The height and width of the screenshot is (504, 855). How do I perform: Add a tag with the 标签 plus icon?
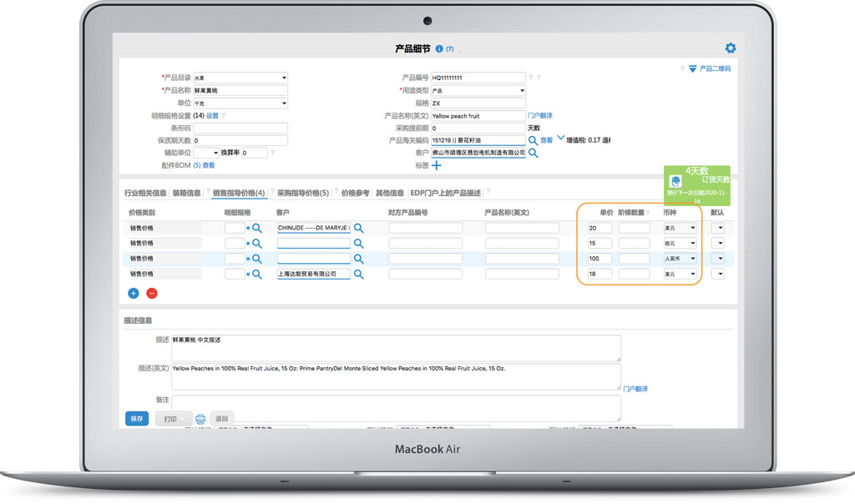(x=436, y=165)
